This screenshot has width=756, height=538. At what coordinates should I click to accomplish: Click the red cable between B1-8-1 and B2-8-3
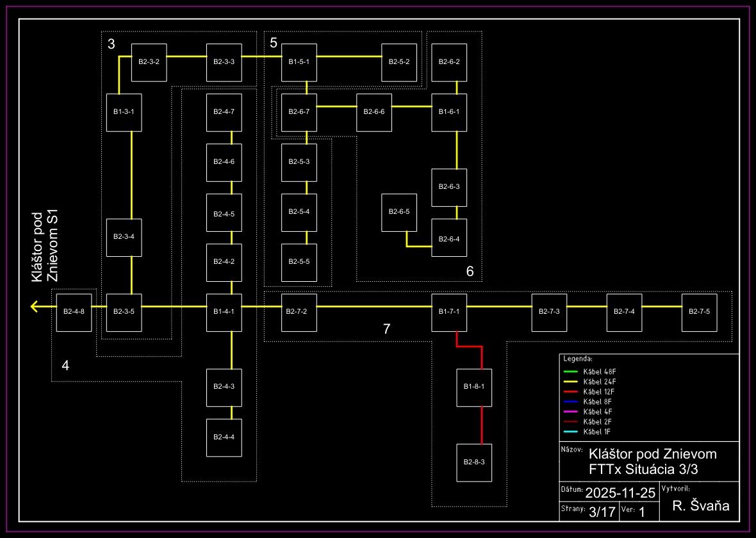point(481,425)
